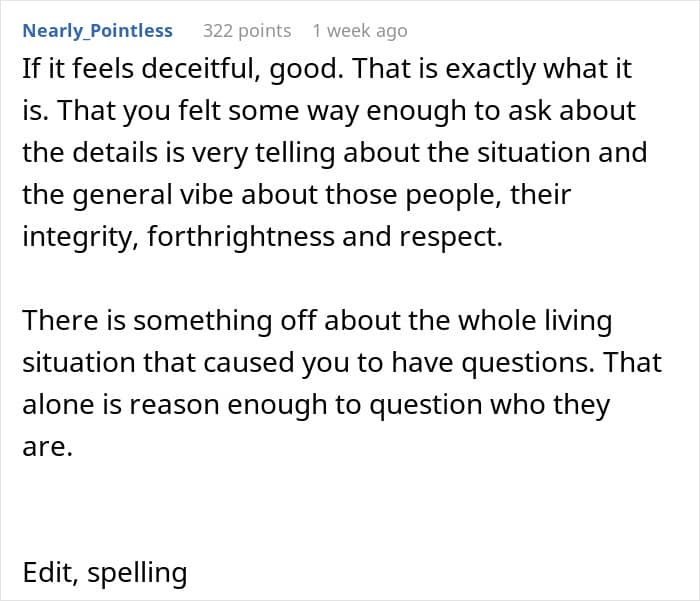Click the 1 week ago timestamp
The width and height of the screenshot is (700, 601).
pos(360,31)
